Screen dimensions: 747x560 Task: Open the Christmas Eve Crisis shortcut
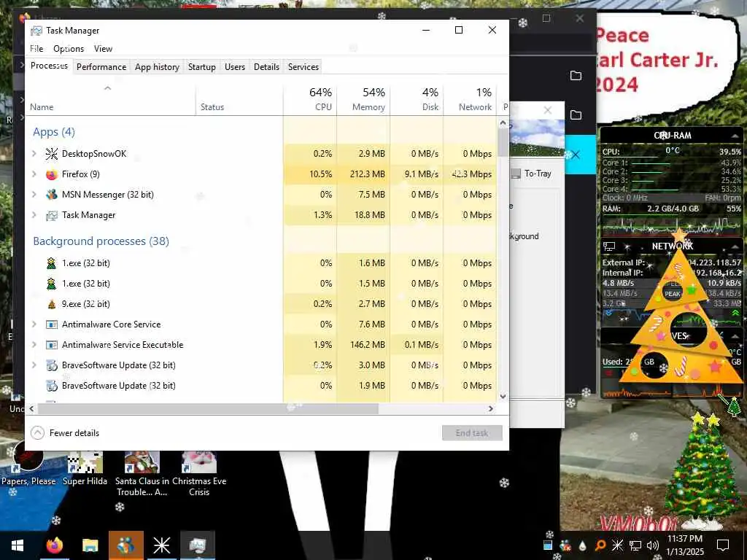(199, 474)
